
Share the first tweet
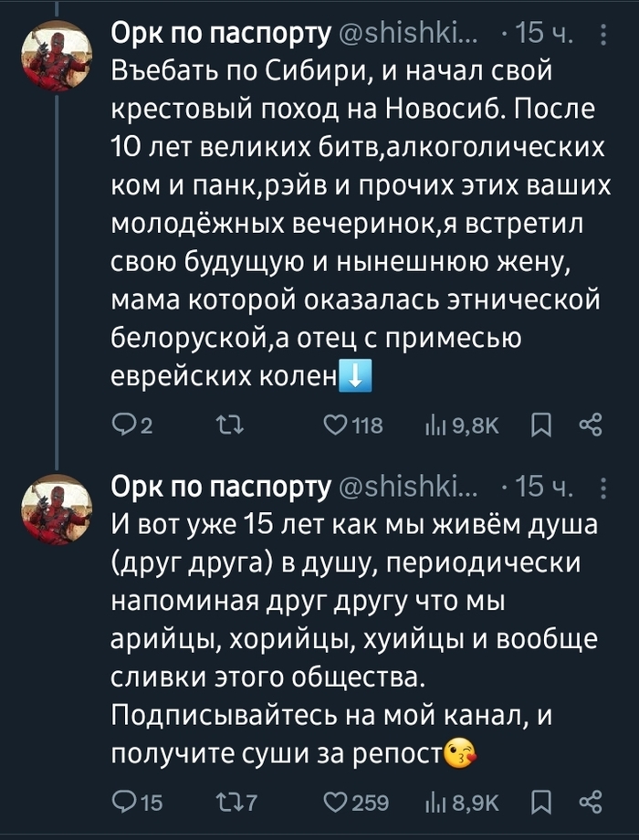coord(591,424)
